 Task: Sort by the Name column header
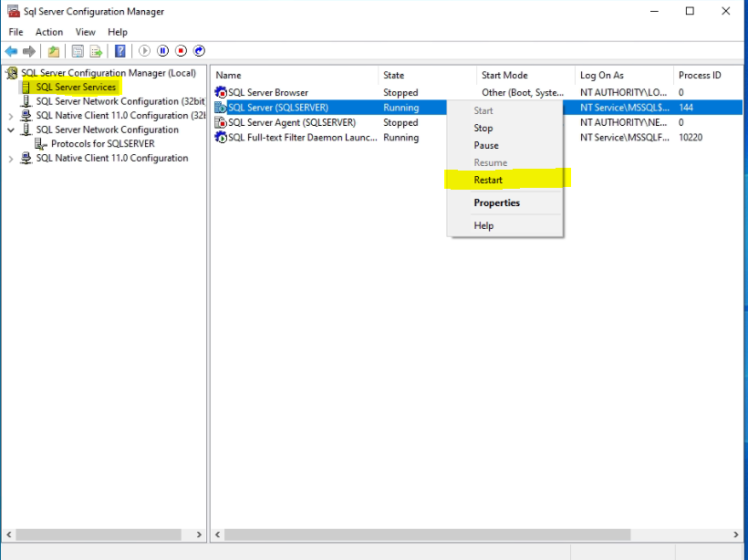pos(295,76)
